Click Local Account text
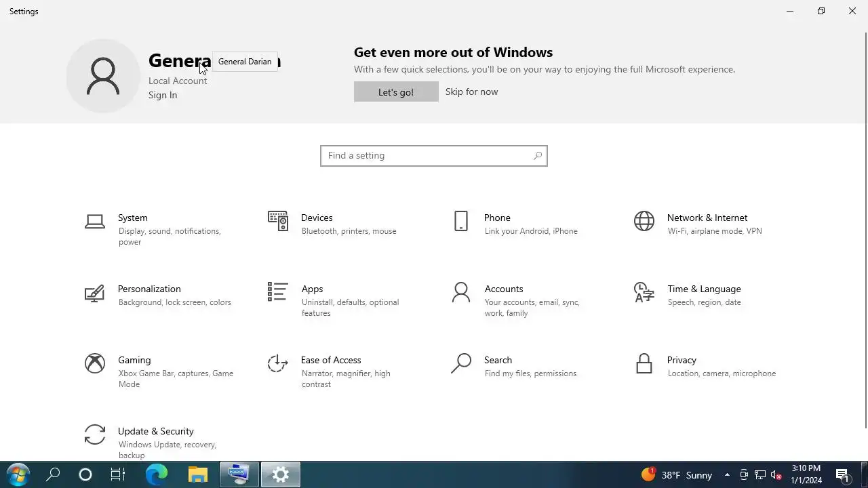The height and width of the screenshot is (488, 868). tap(178, 81)
